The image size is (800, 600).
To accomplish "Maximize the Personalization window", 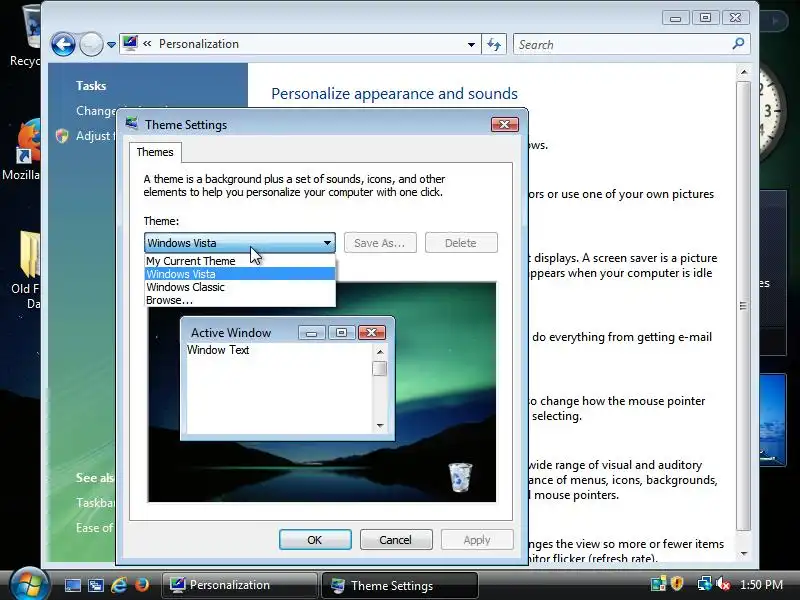I will click(705, 18).
